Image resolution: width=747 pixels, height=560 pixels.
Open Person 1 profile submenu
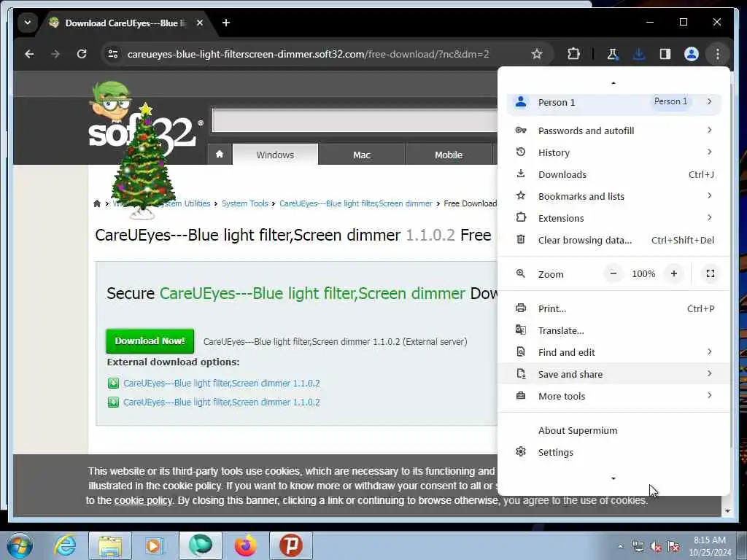coord(614,102)
